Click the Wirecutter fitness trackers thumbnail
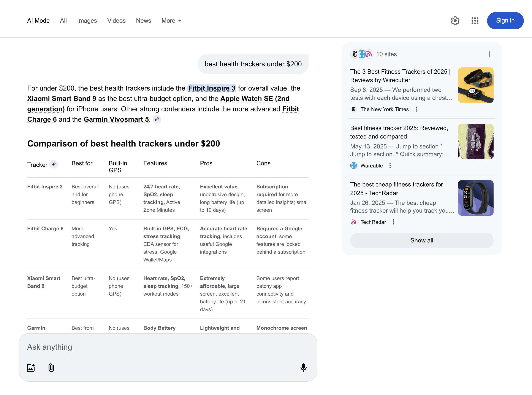The height and width of the screenshot is (395, 532). click(475, 85)
